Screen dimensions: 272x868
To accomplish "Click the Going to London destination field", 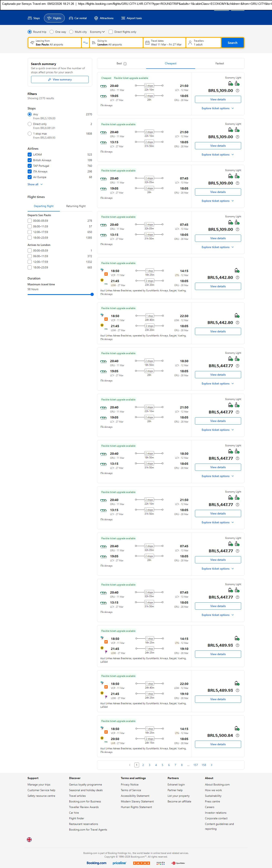I will (x=116, y=43).
